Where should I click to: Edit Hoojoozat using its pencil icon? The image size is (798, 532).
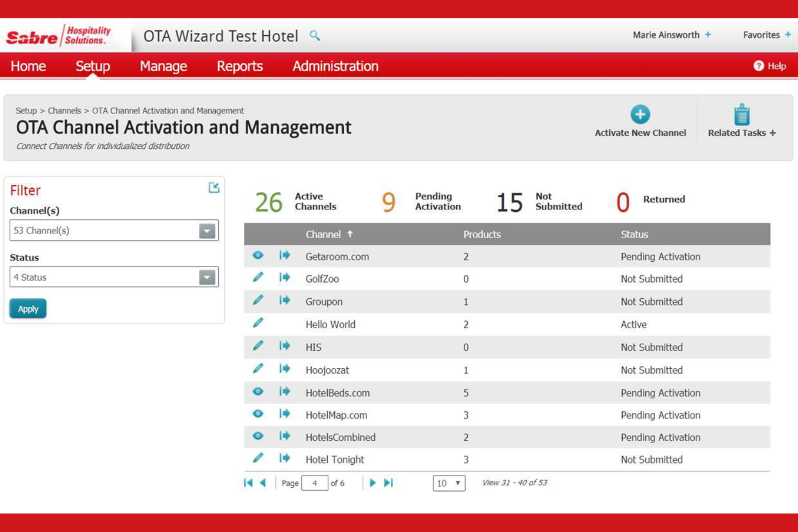(x=258, y=369)
